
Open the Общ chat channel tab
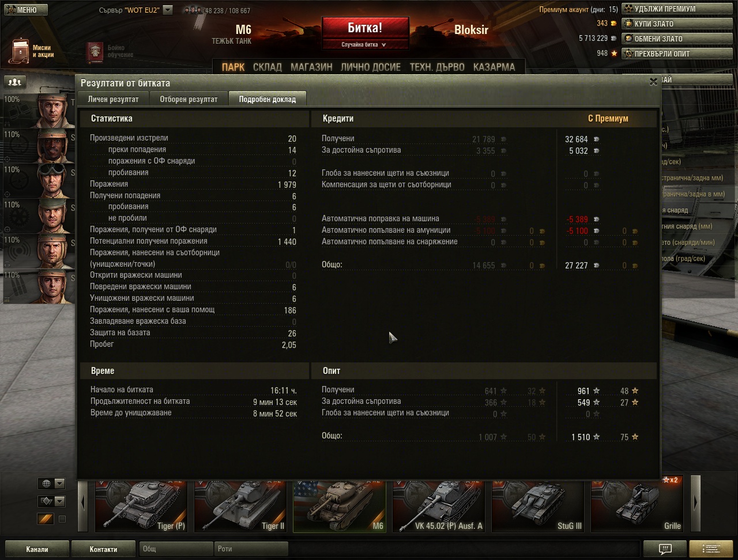[176, 549]
